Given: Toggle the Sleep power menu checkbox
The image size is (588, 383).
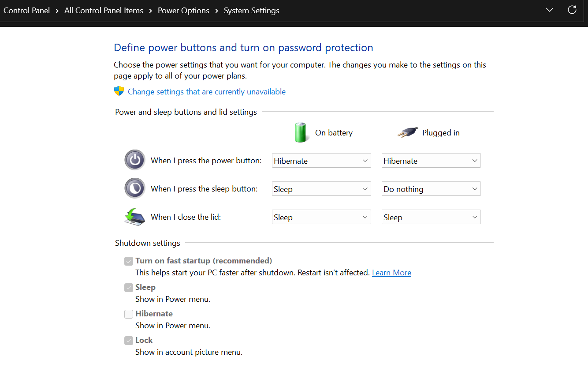Looking at the screenshot, I should click(129, 288).
